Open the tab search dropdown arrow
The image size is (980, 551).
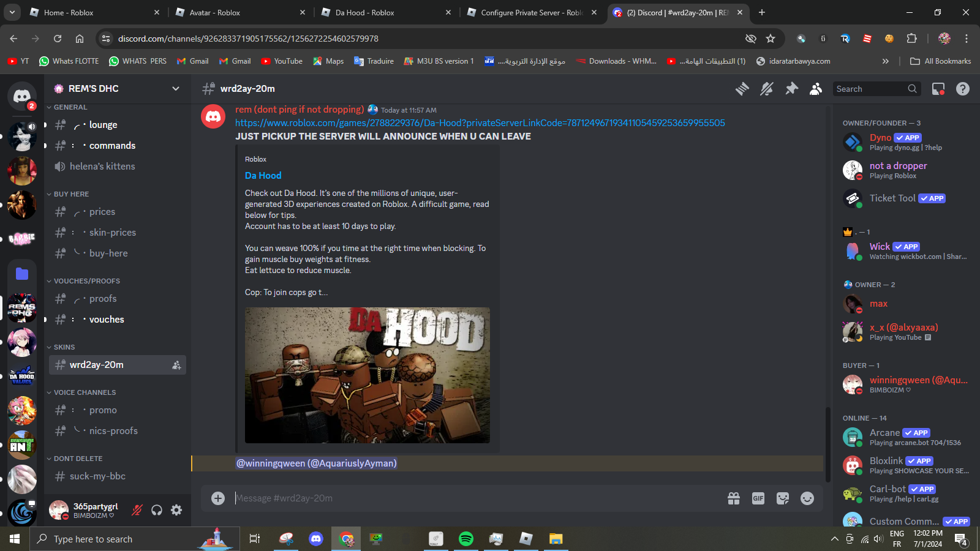coord(12,12)
